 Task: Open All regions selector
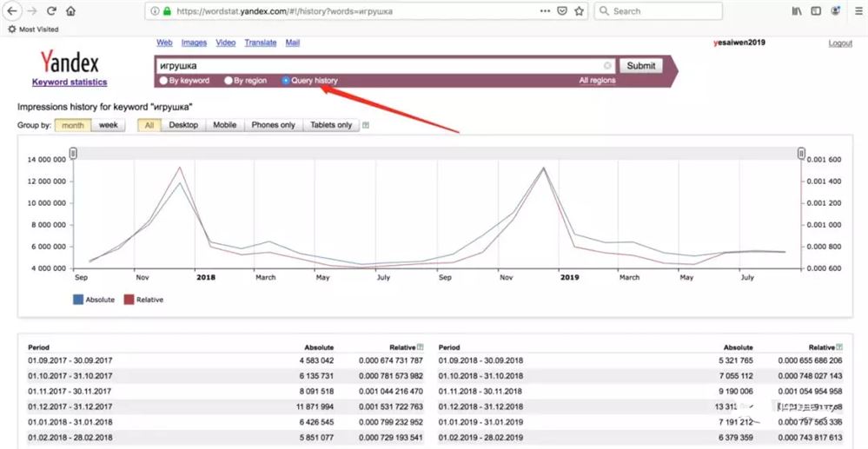(x=597, y=81)
